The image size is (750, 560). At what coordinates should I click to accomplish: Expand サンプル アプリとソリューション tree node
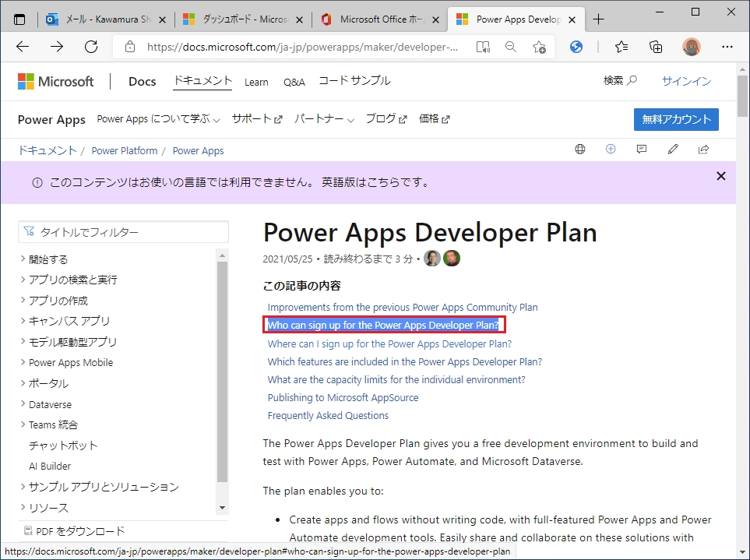coord(23,486)
